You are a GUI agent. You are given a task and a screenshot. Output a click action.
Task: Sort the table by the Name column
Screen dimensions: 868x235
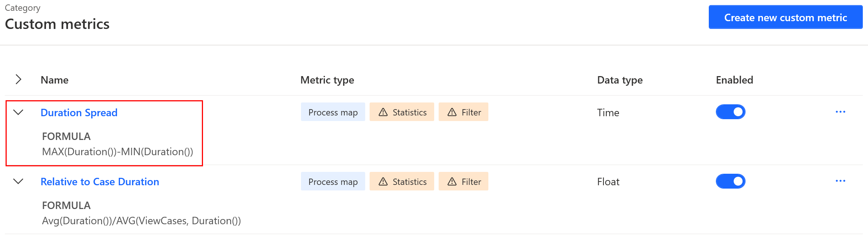[x=54, y=80]
